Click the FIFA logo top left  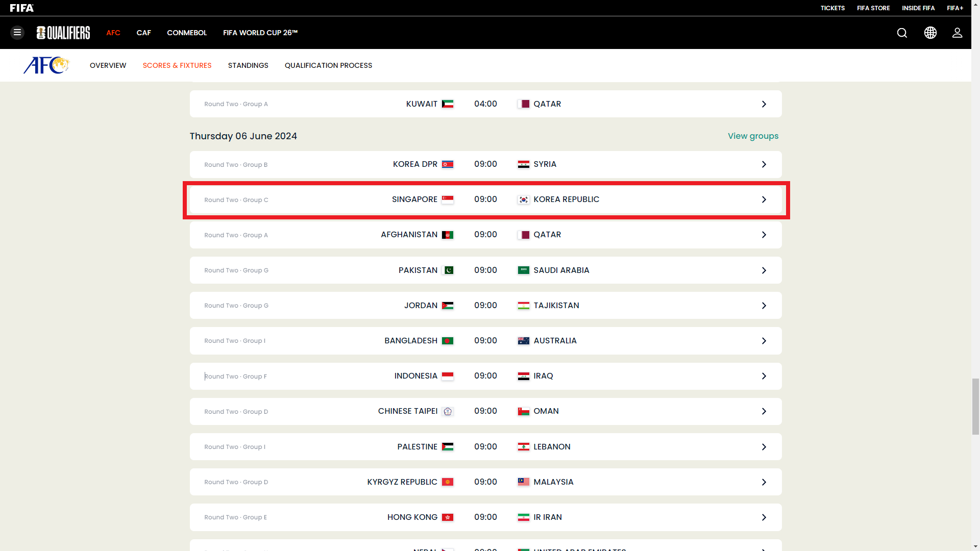22,8
